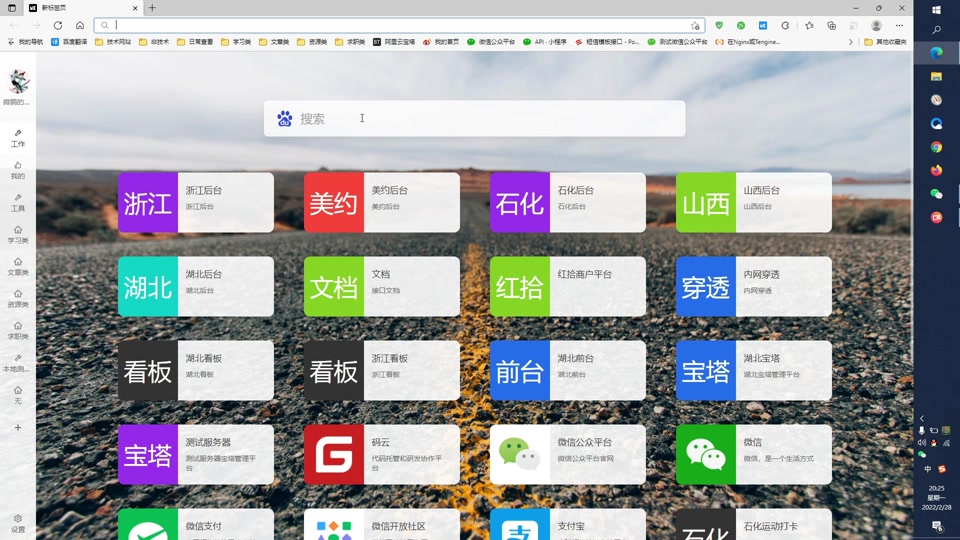960x540 pixels.
Task: Click the user avatar in the sidebar
Action: click(x=18, y=81)
